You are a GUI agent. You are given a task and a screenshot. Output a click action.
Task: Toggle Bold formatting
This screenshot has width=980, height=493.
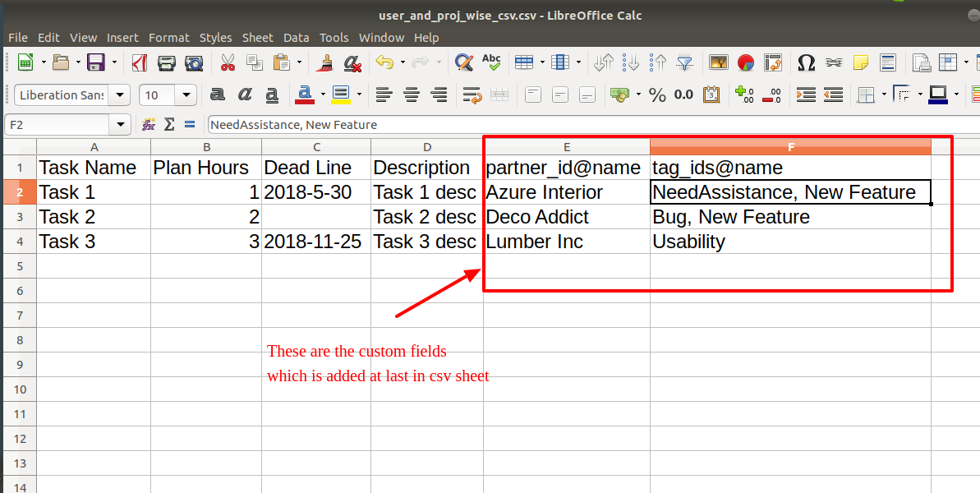point(218,95)
